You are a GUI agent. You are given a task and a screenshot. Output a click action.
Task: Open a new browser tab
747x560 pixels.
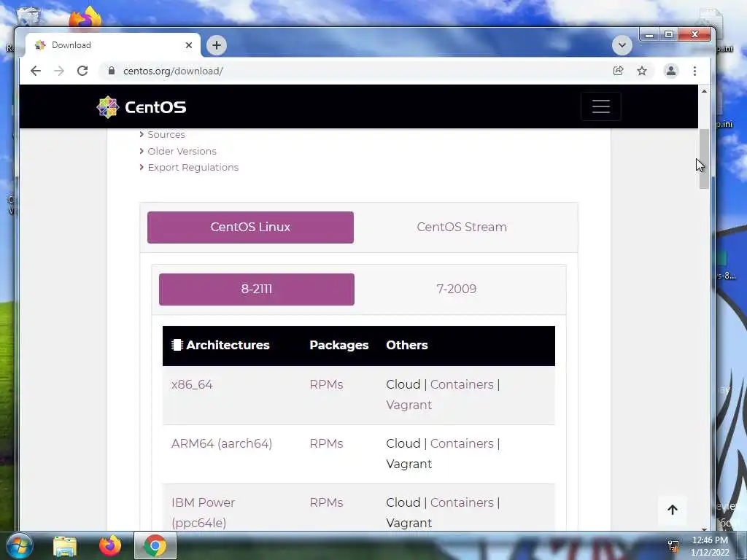tap(216, 45)
